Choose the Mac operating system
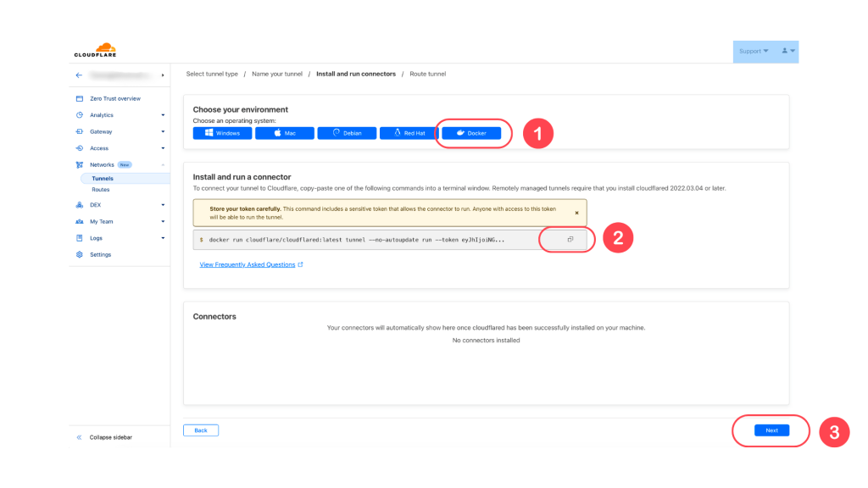 285,133
